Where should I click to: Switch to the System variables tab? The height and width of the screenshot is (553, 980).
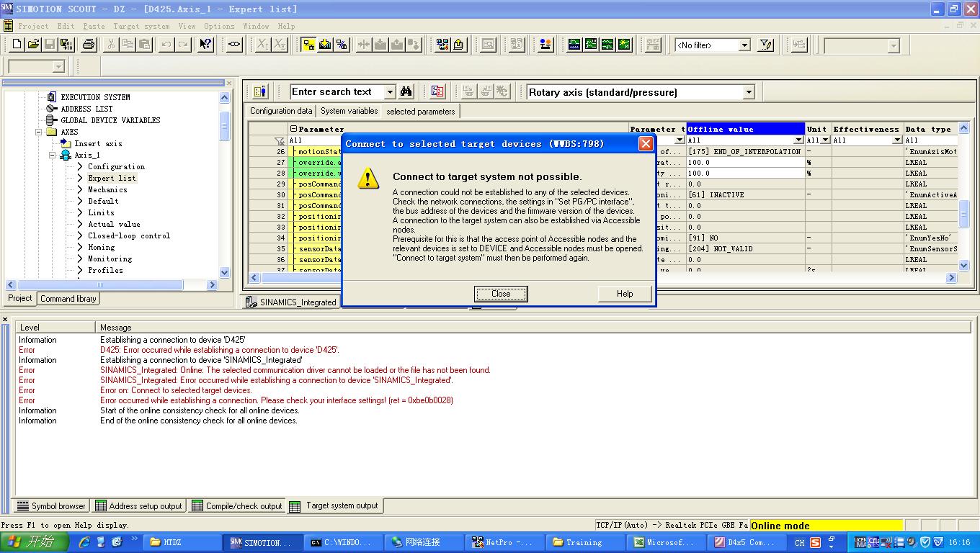pyautogui.click(x=349, y=111)
